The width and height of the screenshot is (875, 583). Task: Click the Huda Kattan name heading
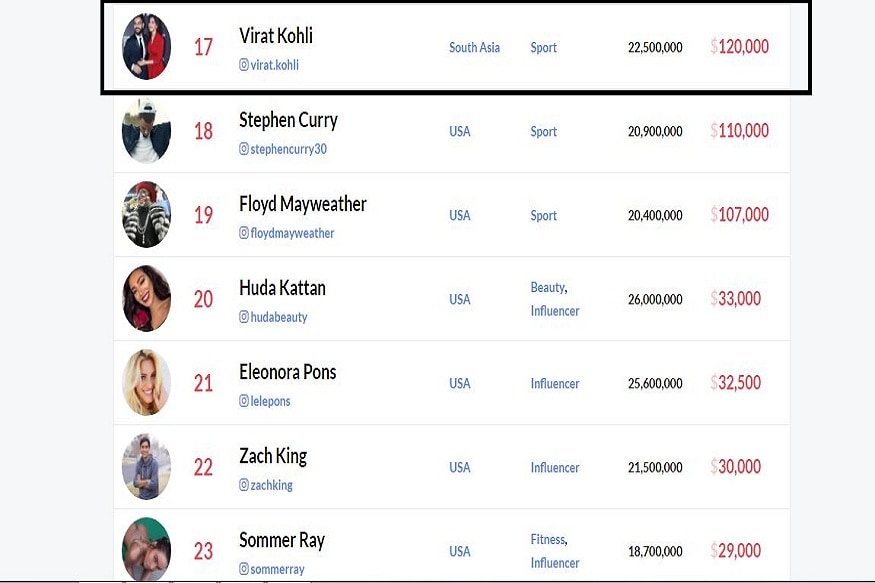click(282, 288)
